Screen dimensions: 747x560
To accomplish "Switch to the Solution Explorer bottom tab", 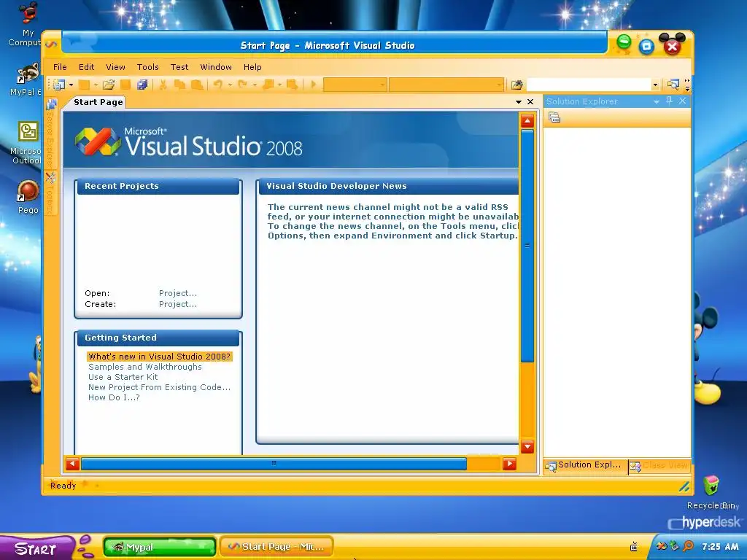I will (585, 465).
